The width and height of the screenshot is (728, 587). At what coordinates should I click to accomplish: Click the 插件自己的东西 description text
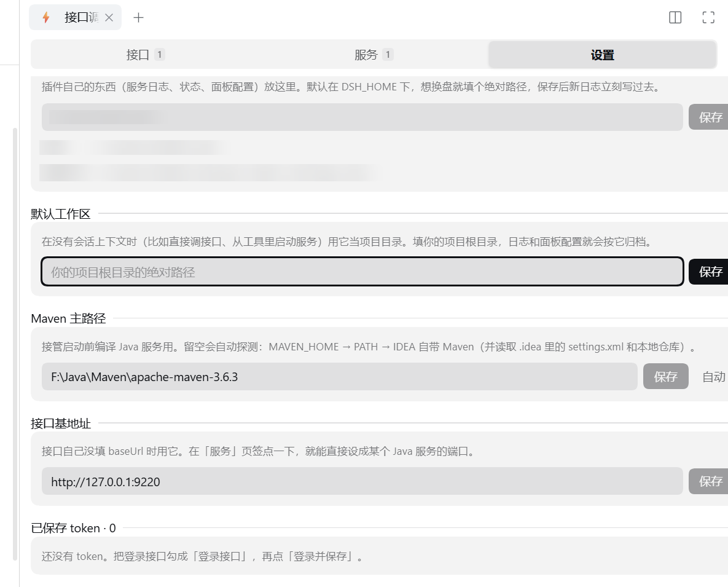351,87
